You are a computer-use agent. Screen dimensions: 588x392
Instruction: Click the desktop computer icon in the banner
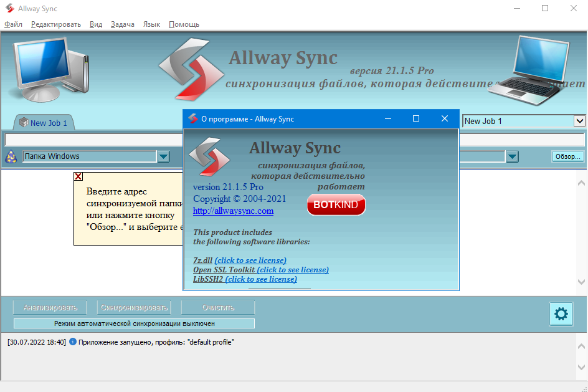51,69
